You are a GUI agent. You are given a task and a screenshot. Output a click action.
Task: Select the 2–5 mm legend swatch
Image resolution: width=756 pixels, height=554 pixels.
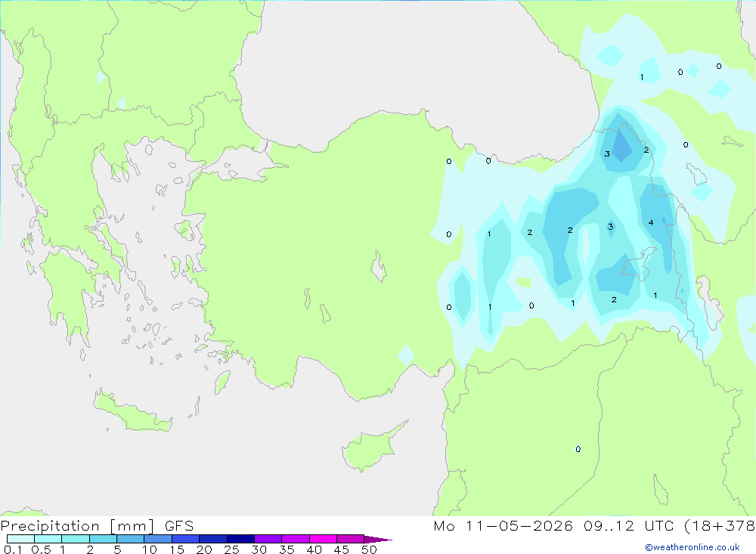coord(103,539)
